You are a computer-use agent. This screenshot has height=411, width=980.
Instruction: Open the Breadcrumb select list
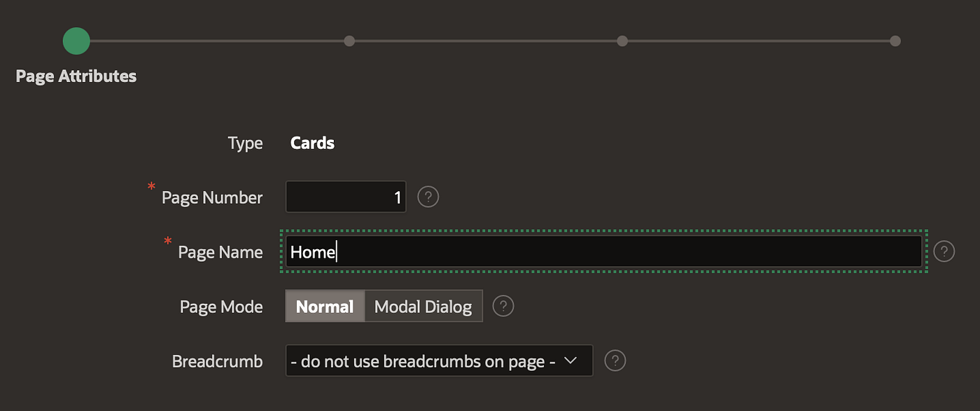click(x=439, y=361)
